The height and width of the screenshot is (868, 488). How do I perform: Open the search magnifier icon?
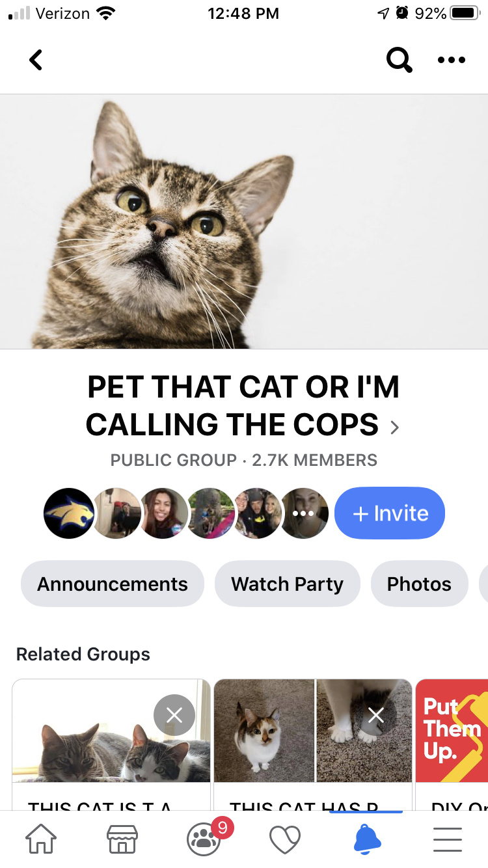(x=399, y=60)
